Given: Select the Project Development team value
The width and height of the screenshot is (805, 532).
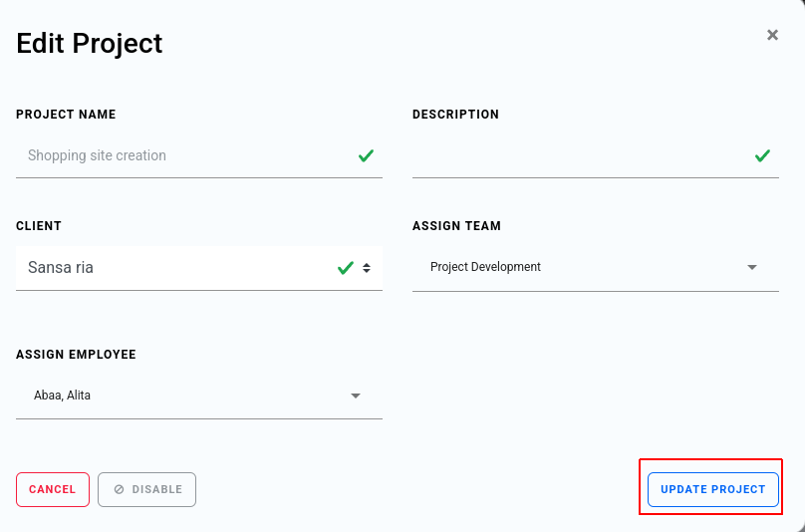Looking at the screenshot, I should tap(485, 267).
